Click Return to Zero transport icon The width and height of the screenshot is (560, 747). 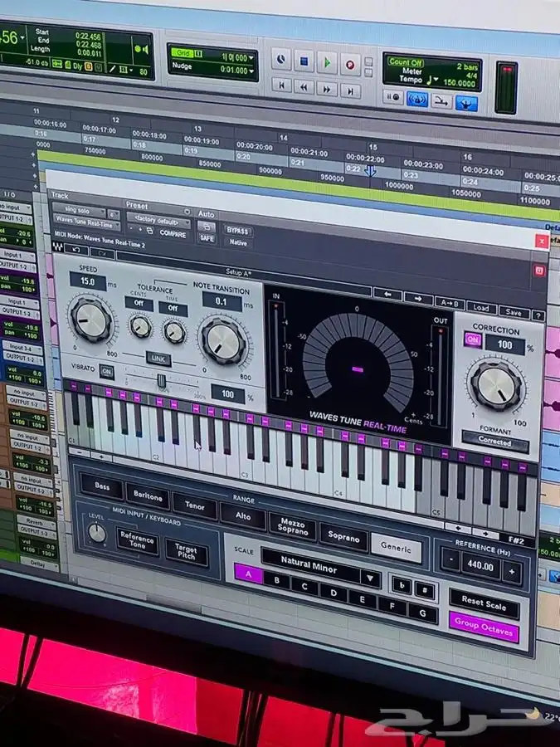pyautogui.click(x=281, y=85)
